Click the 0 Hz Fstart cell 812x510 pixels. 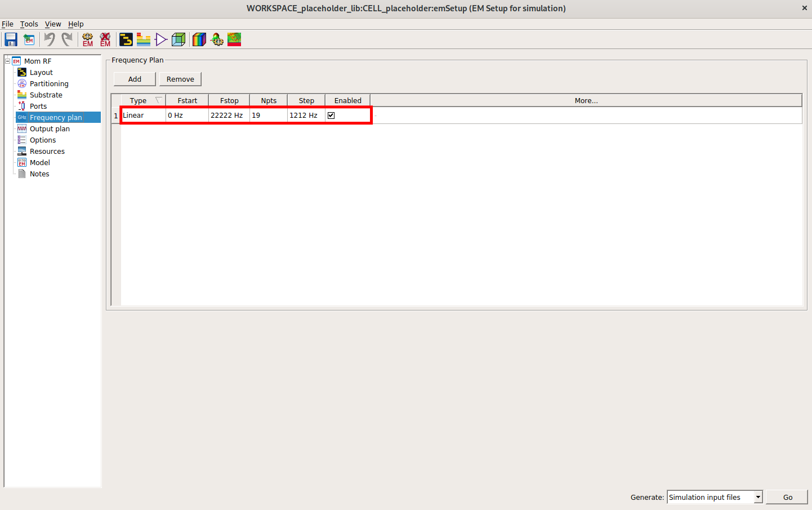pos(187,115)
